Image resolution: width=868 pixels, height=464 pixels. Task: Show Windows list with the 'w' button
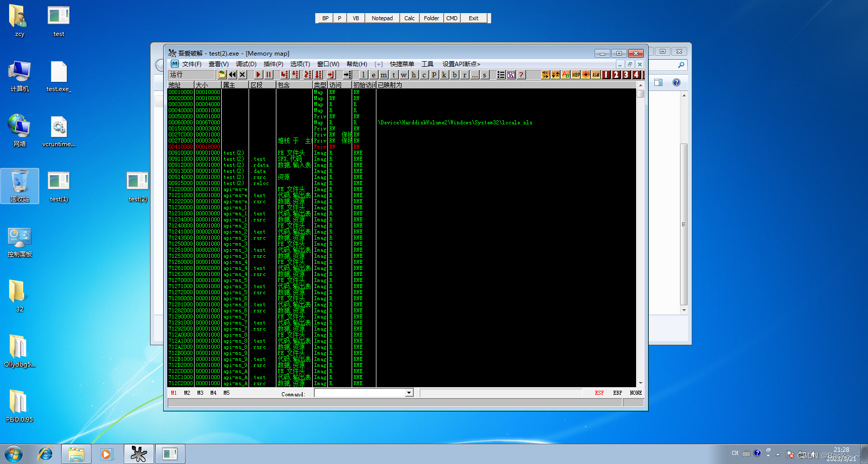point(404,75)
